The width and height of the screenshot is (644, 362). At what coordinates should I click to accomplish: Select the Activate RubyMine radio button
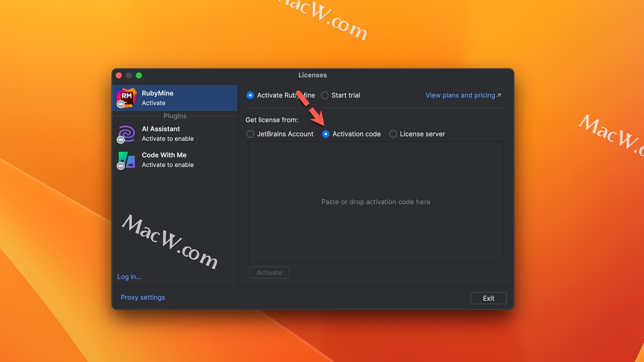(250, 95)
